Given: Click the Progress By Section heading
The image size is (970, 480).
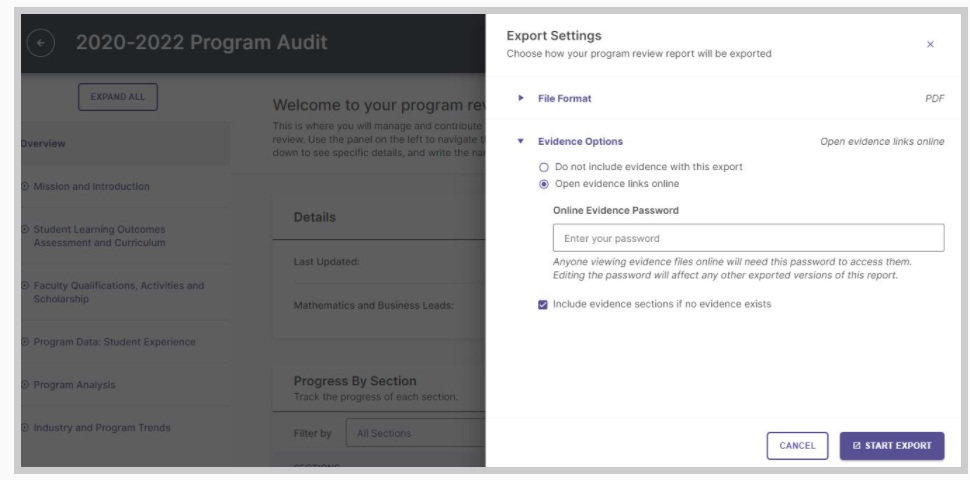Looking at the screenshot, I should pos(355,381).
